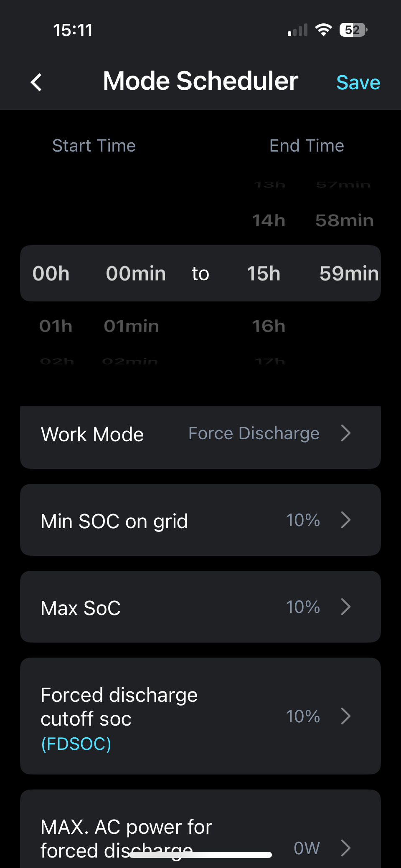Open Work Mode chevron next to Force Discharge

tap(345, 433)
